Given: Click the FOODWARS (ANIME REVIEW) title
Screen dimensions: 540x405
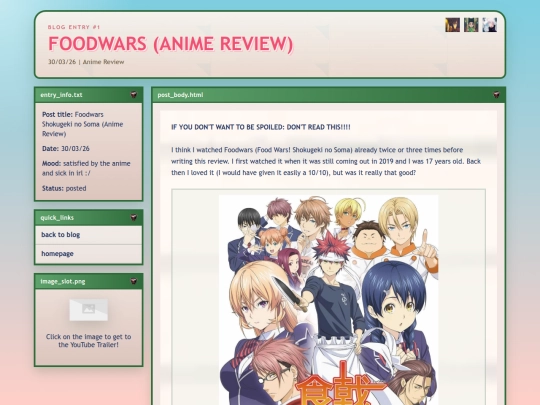Looking at the screenshot, I should [x=170, y=44].
